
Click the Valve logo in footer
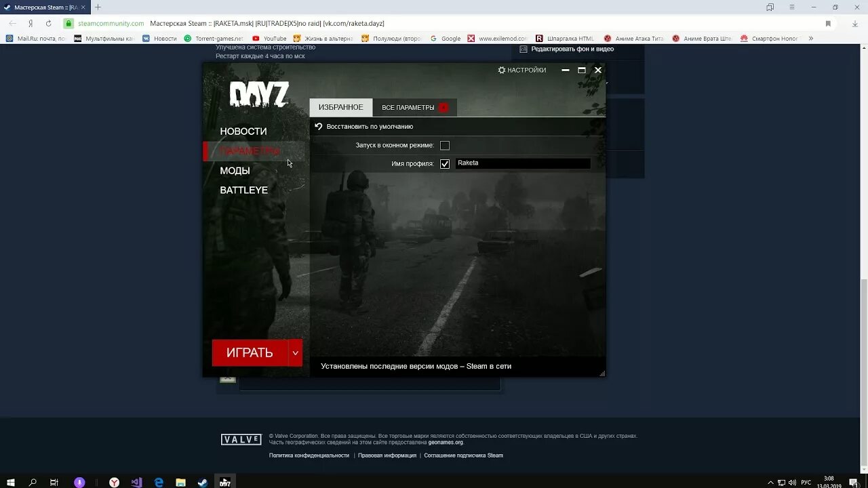click(x=241, y=439)
